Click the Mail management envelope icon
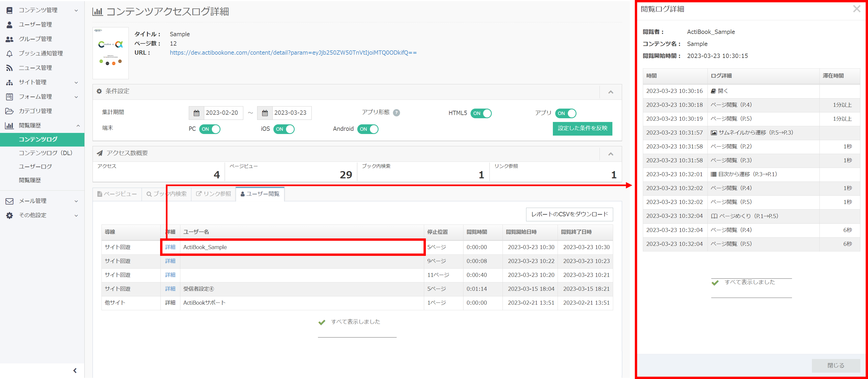The image size is (868, 379). pyautogui.click(x=10, y=201)
